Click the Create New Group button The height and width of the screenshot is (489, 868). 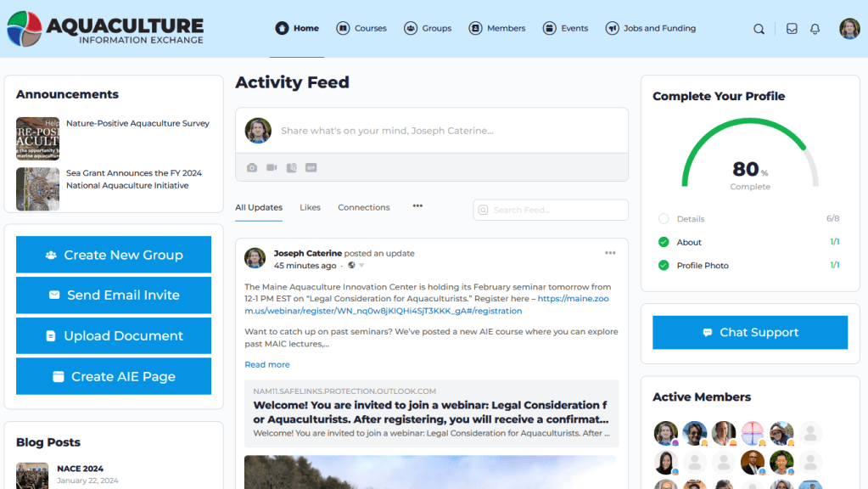point(114,255)
